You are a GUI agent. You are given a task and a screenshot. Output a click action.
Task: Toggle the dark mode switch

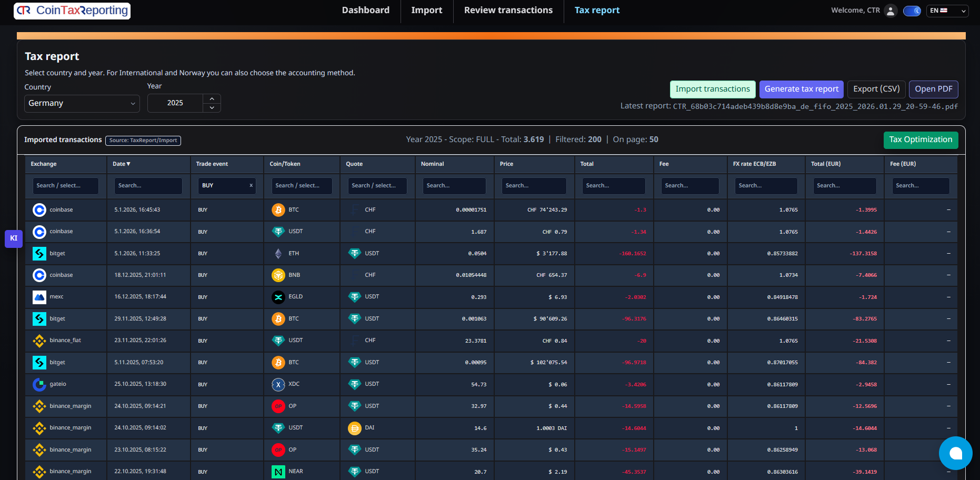click(x=912, y=11)
